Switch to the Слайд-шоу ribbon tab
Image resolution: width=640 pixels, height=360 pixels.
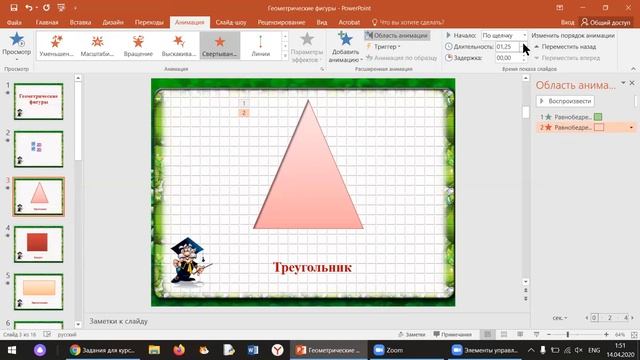point(231,22)
